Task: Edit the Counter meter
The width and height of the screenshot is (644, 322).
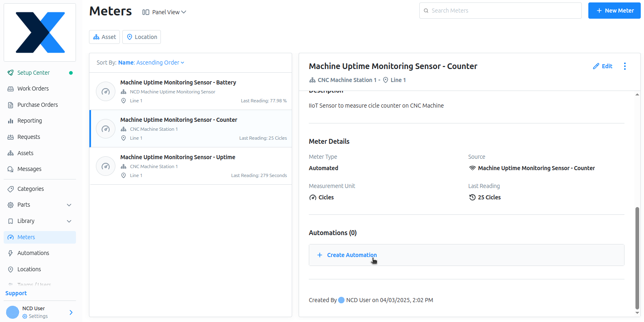Action: coord(603,66)
